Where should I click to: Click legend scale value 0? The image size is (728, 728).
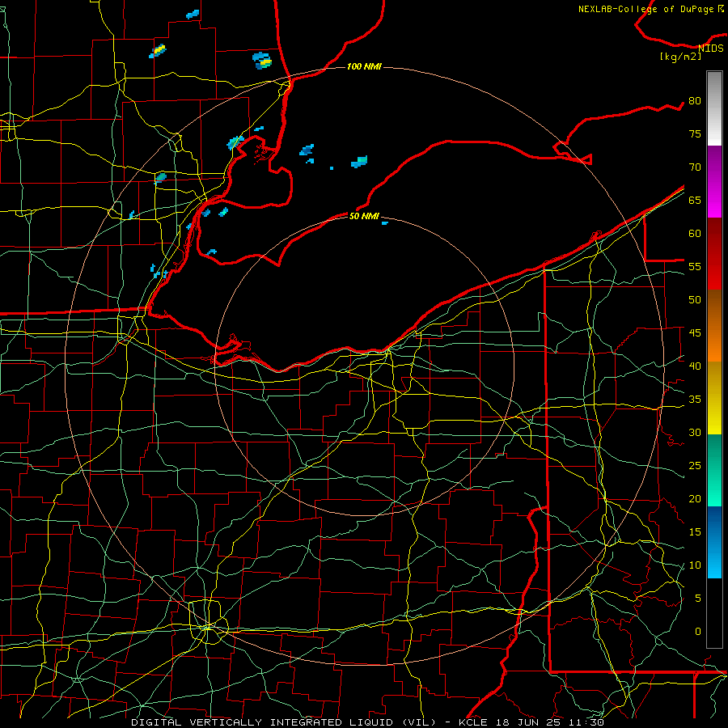click(x=698, y=632)
